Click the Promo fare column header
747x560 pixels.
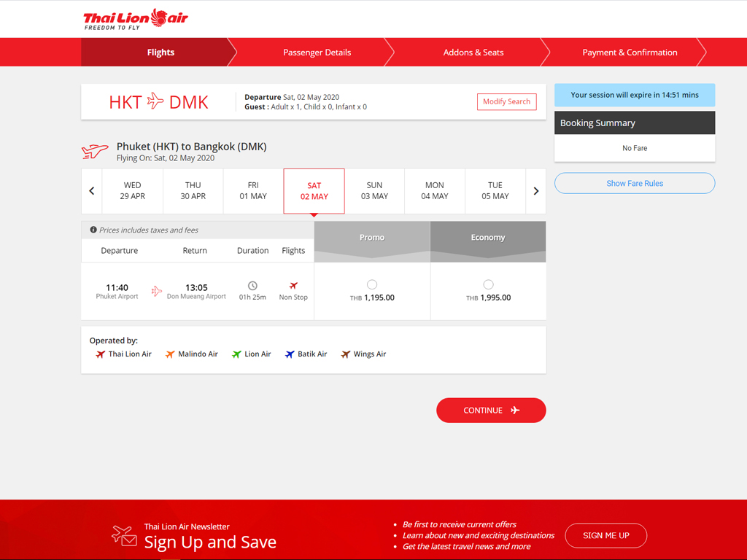coord(372,241)
